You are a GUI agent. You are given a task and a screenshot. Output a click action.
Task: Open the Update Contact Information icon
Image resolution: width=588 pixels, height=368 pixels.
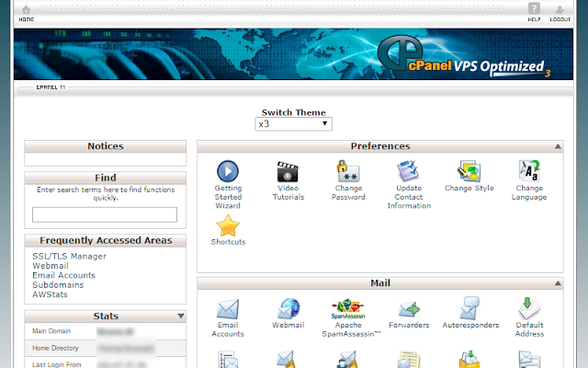click(408, 171)
